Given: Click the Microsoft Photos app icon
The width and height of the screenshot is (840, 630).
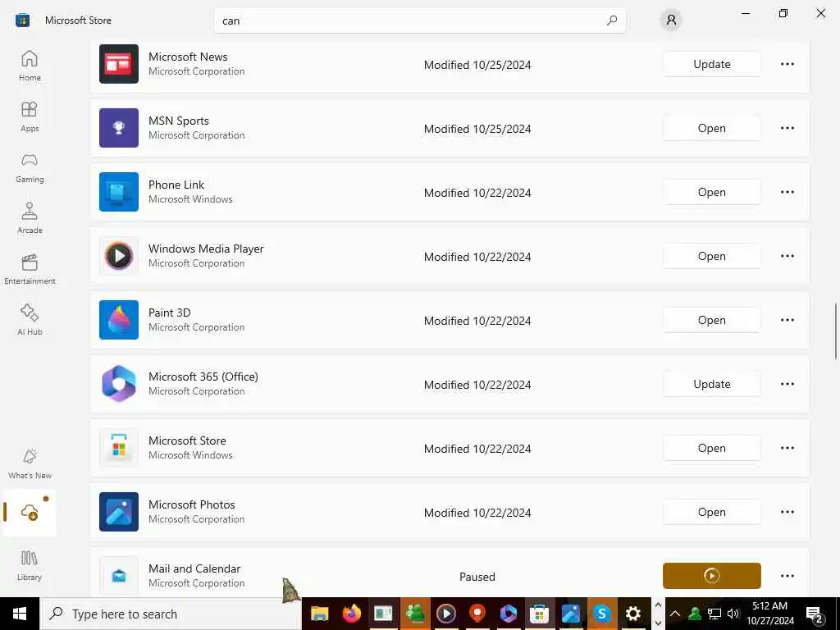Looking at the screenshot, I should pos(119,512).
